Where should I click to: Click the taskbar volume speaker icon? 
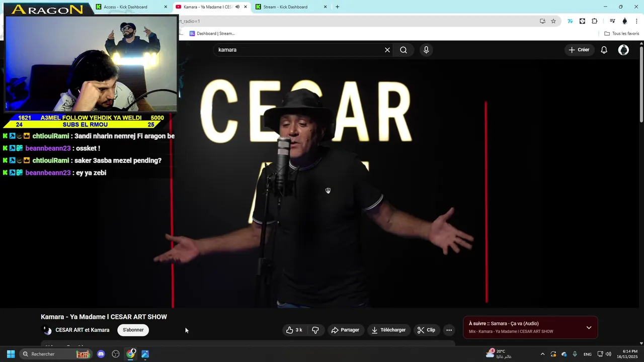pos(608,354)
